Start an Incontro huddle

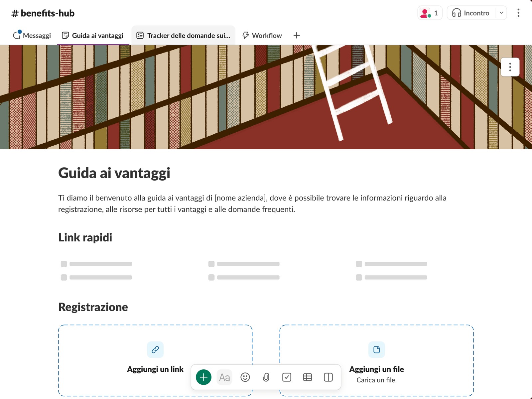[x=471, y=13]
